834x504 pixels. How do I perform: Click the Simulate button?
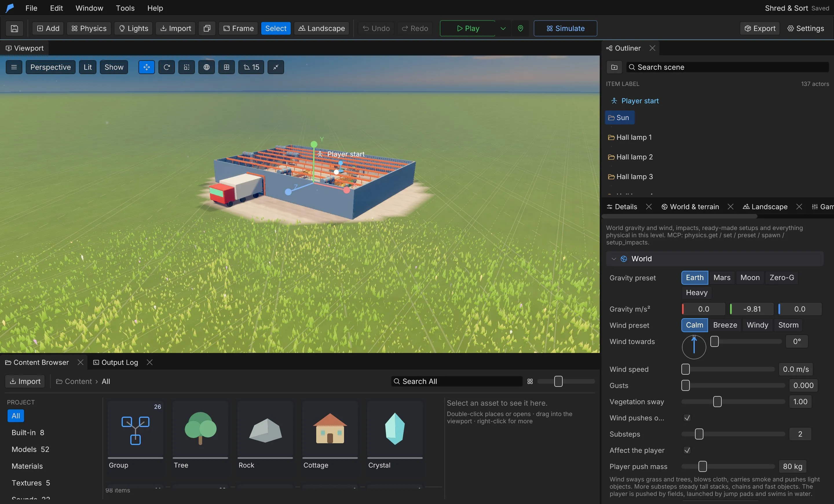coord(565,28)
